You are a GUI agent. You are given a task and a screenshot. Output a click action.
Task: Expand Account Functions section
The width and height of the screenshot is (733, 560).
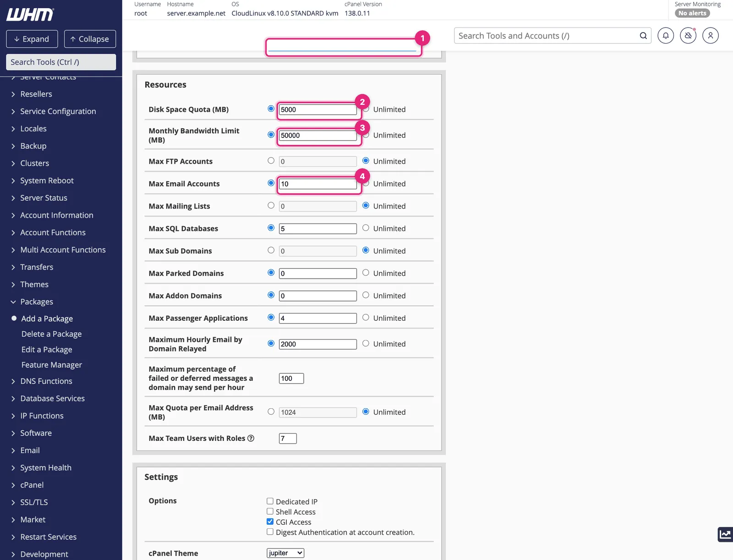(x=53, y=233)
